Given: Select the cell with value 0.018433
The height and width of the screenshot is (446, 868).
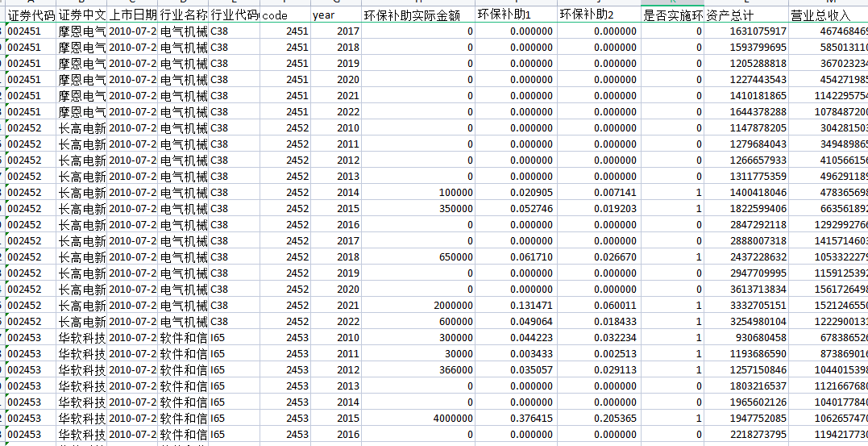Looking at the screenshot, I should [600, 321].
